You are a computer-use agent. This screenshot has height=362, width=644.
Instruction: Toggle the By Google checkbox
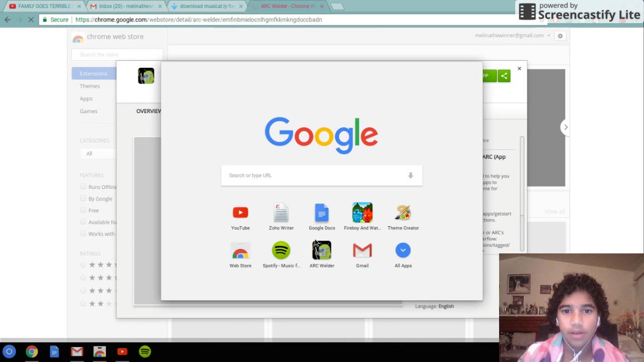coord(83,198)
